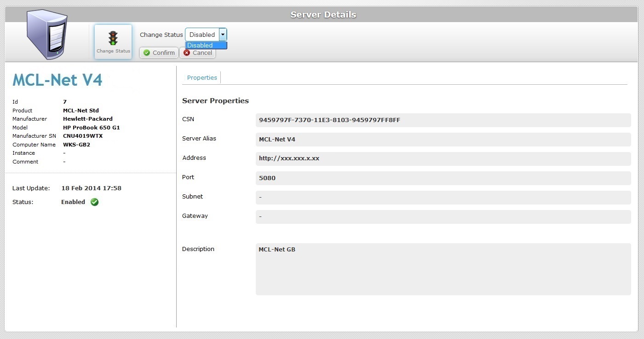Click the Port field showing 5080
644x339 pixels.
click(443, 178)
